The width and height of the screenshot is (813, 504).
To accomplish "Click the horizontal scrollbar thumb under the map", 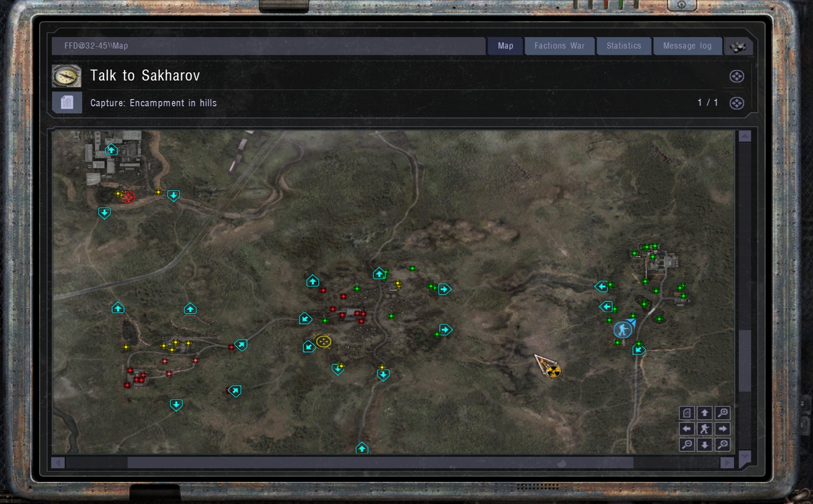I will (380, 463).
